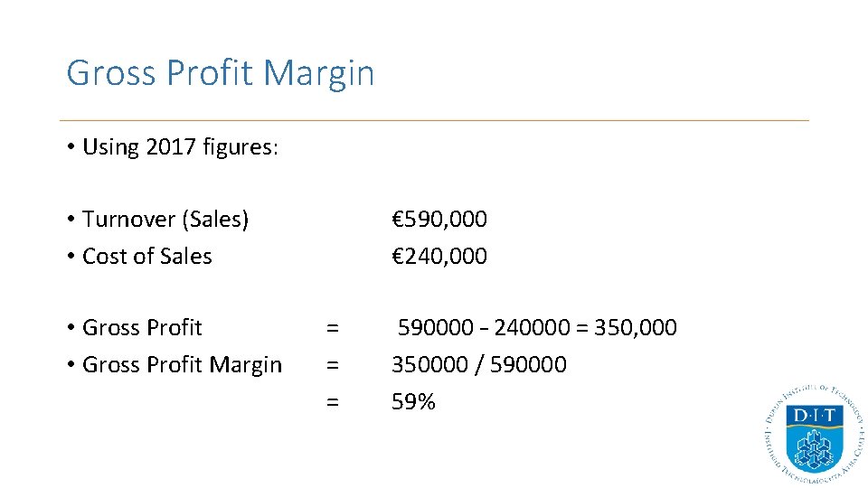Click the bullet point before Turnover
868x488 pixels.
click(71, 220)
